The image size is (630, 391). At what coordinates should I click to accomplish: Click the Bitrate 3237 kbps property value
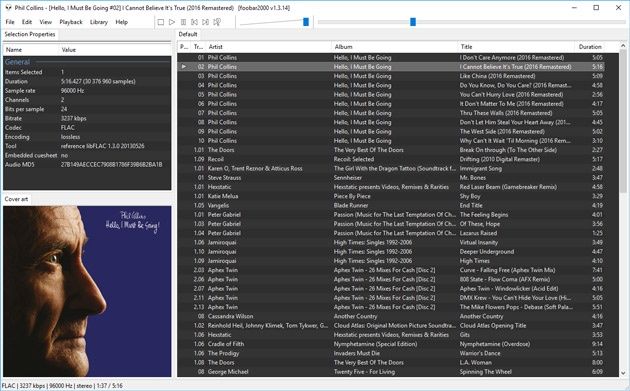pos(74,119)
